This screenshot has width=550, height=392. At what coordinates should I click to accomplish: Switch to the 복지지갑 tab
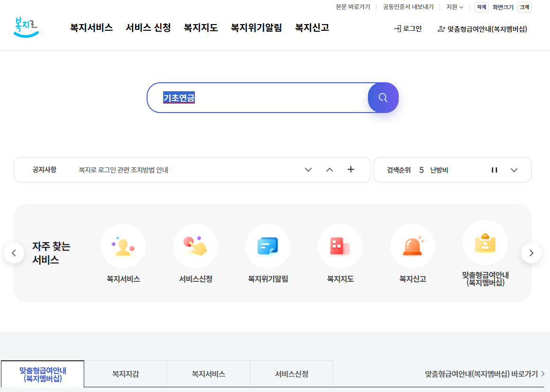(125, 374)
